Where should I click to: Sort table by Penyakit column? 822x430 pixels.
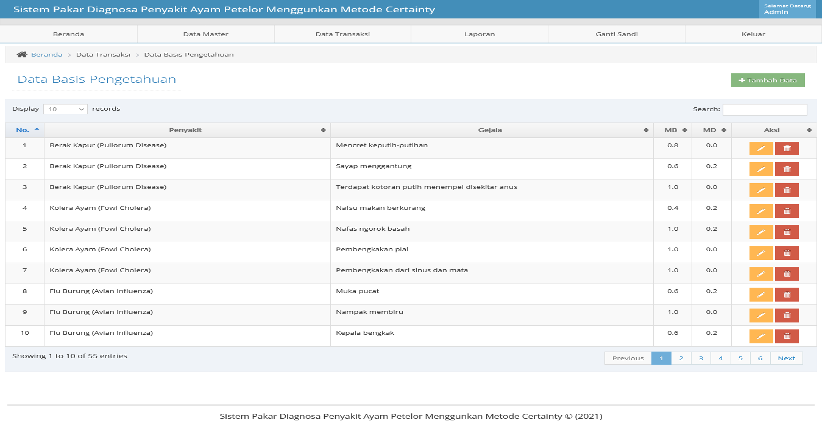[186, 130]
